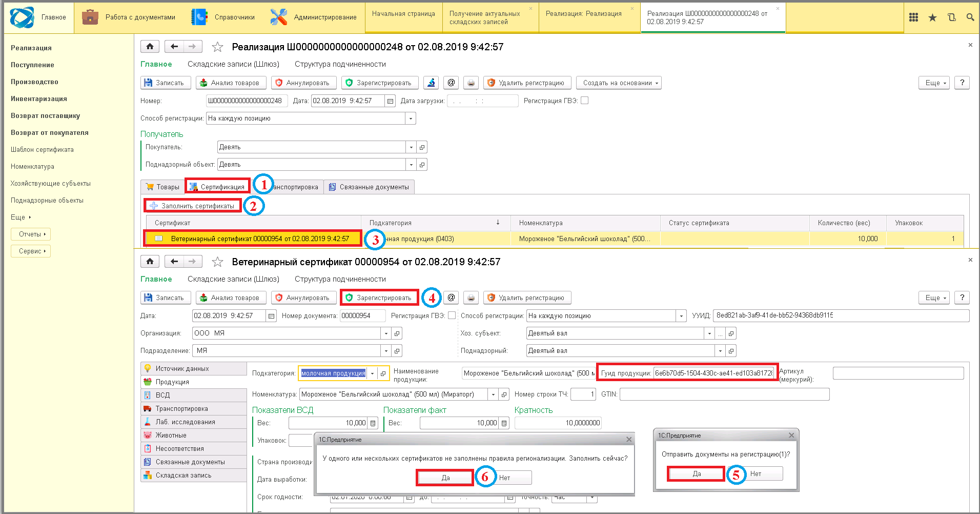Screen dimensions: 980x514
Task: Add Реализация document to favorites star
Action: pyautogui.click(x=217, y=47)
